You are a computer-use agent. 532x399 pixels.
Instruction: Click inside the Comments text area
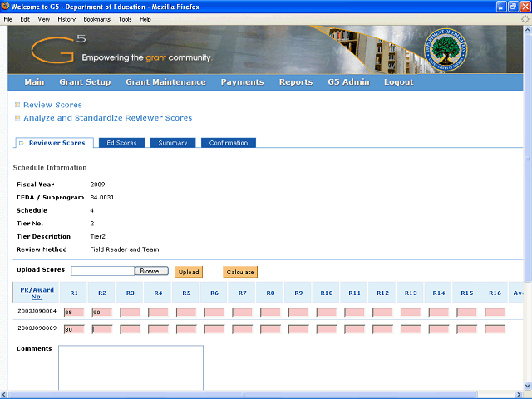click(x=131, y=367)
